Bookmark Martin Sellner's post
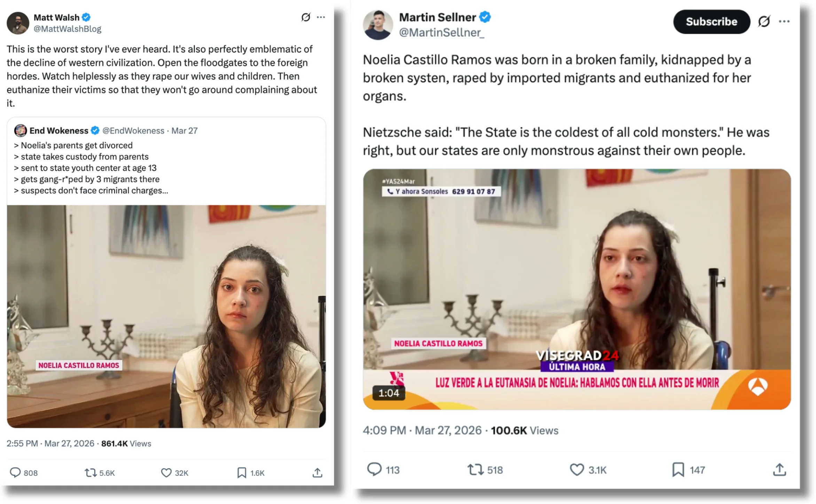Screen dimensions: 816x504 click(x=678, y=469)
